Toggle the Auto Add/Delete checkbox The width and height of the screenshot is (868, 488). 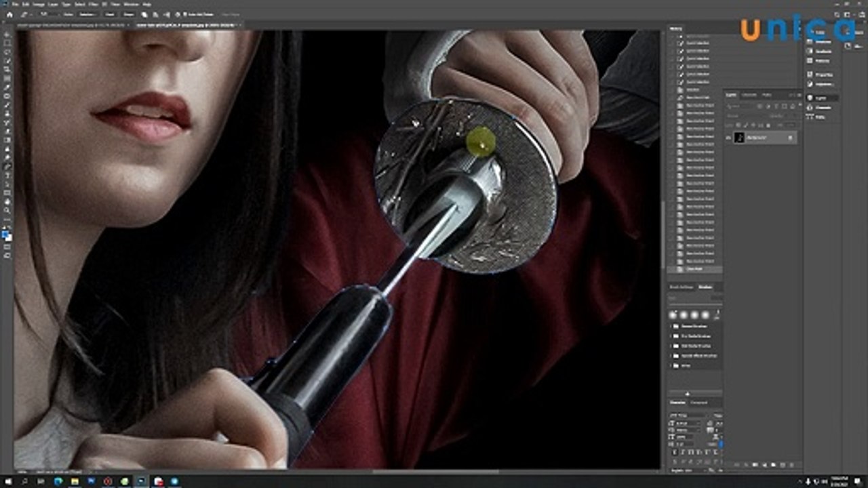click(184, 14)
